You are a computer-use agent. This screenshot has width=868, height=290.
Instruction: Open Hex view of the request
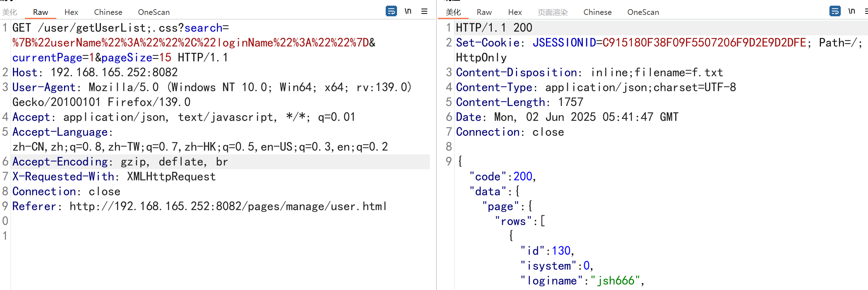pyautogui.click(x=71, y=12)
